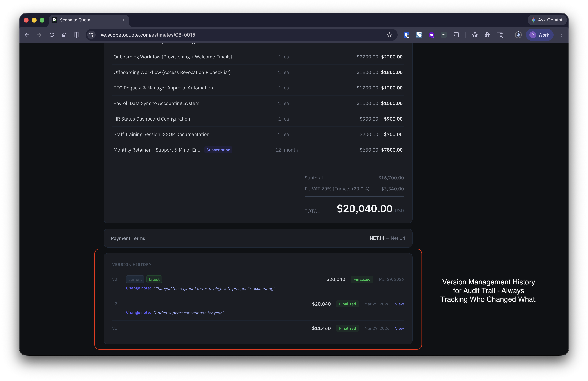Open the Work profile menu
The height and width of the screenshot is (381, 588).
tap(540, 35)
